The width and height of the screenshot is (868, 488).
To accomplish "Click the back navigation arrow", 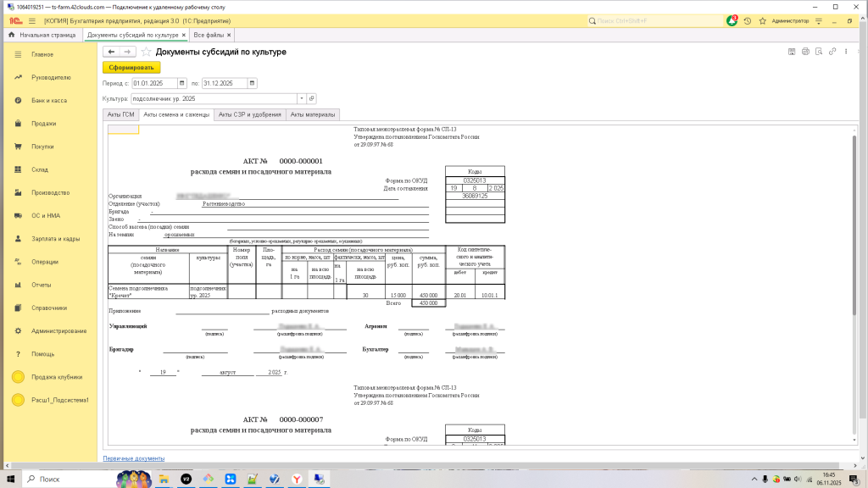I will point(111,52).
